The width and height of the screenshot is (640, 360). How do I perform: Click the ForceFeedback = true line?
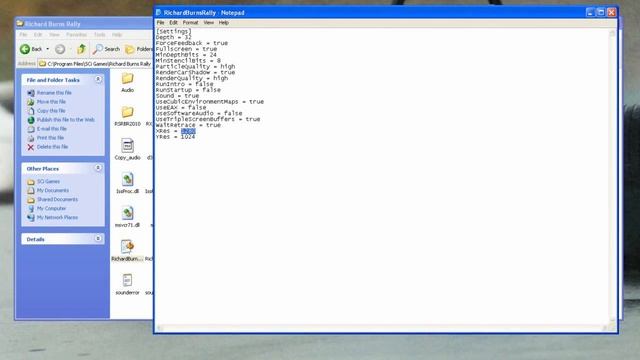192,43
